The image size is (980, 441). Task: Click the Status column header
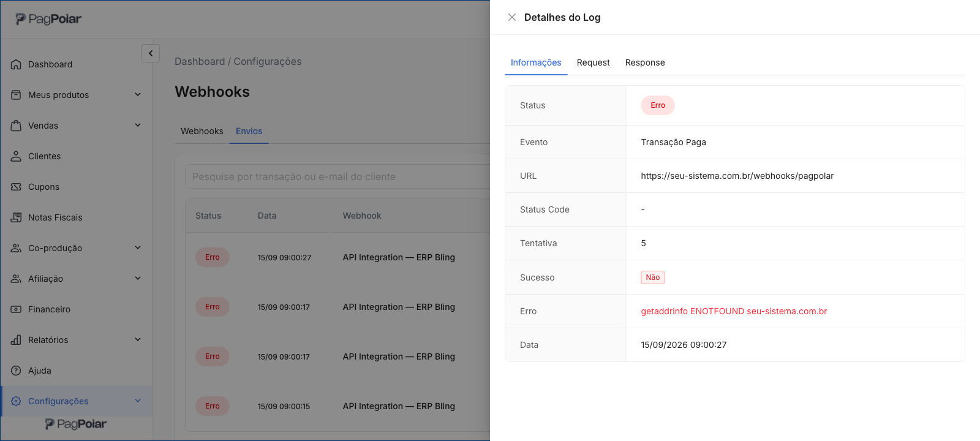[x=208, y=216]
